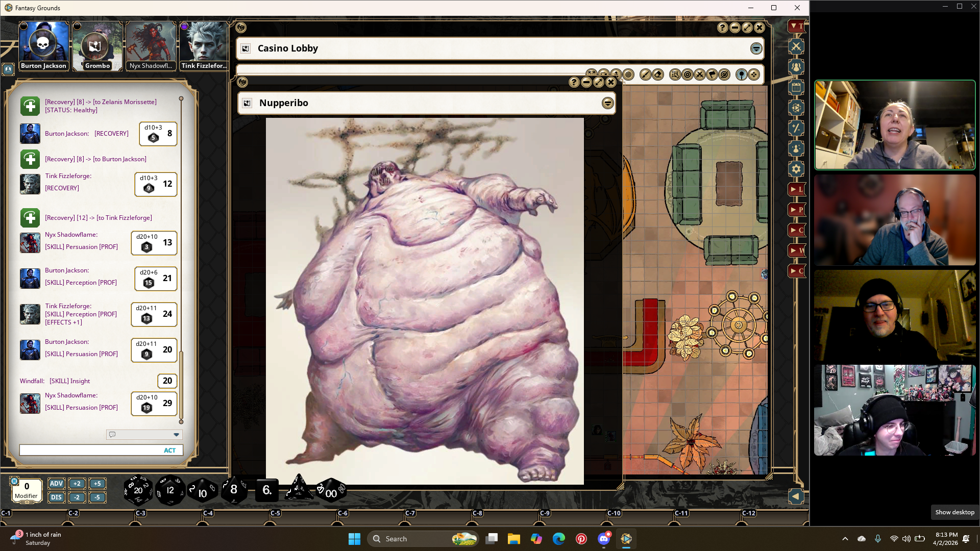Select the eraser tool on map toolbar
Screen dimensions: 980x551
(658, 75)
